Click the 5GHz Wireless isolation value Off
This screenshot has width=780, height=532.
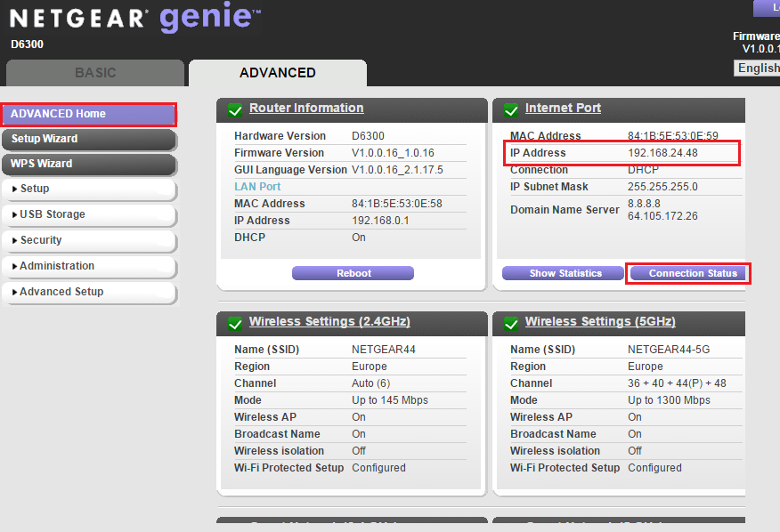coord(635,451)
